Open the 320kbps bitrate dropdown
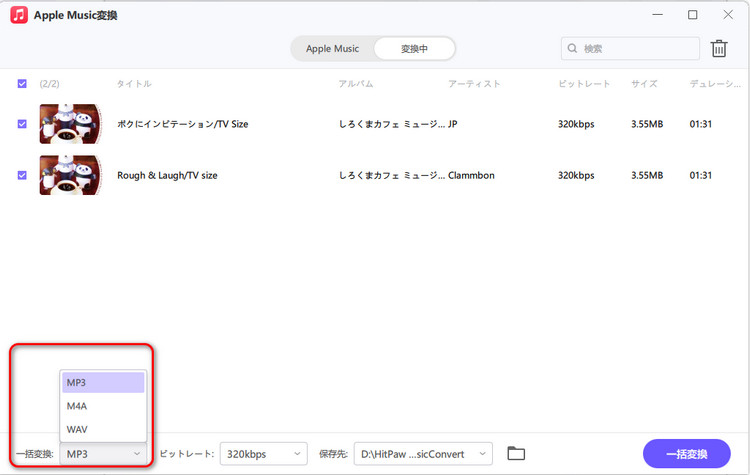Screen dimensions: 750x475 click(264, 454)
